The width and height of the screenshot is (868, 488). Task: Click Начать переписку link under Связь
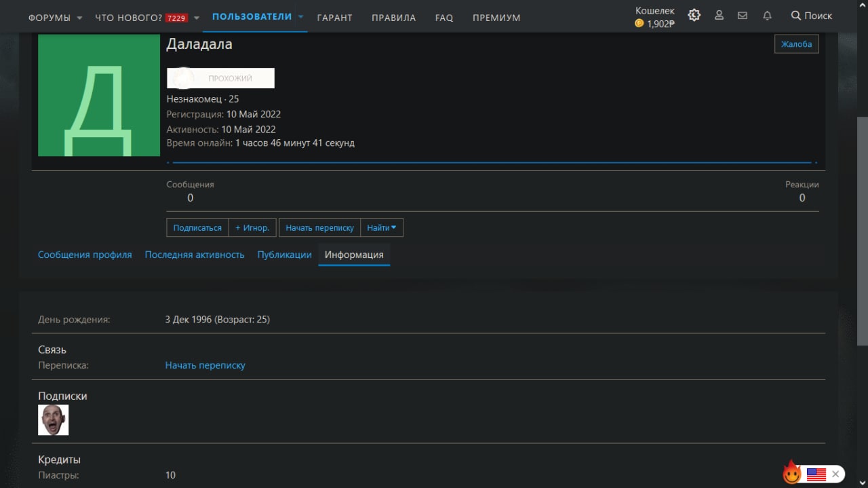tap(205, 365)
